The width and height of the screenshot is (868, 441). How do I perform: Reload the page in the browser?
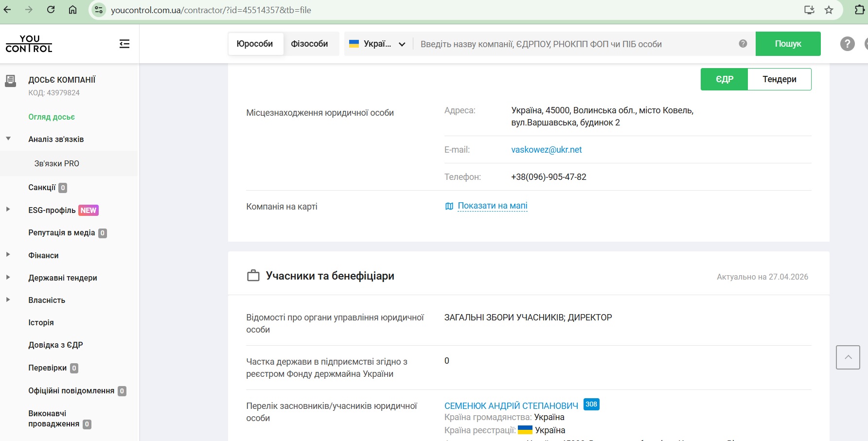tap(51, 10)
